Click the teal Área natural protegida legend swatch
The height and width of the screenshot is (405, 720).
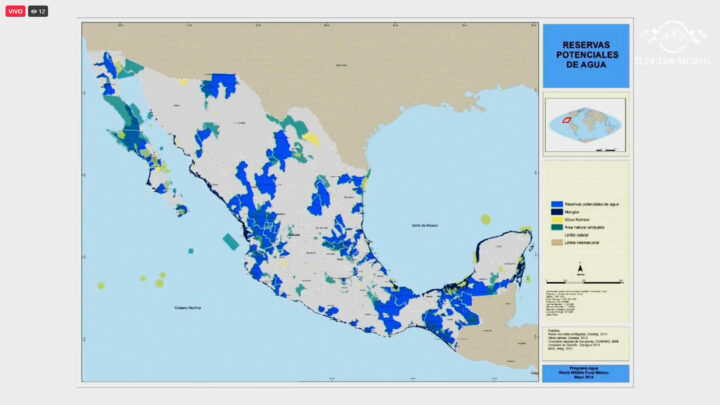[x=556, y=228]
